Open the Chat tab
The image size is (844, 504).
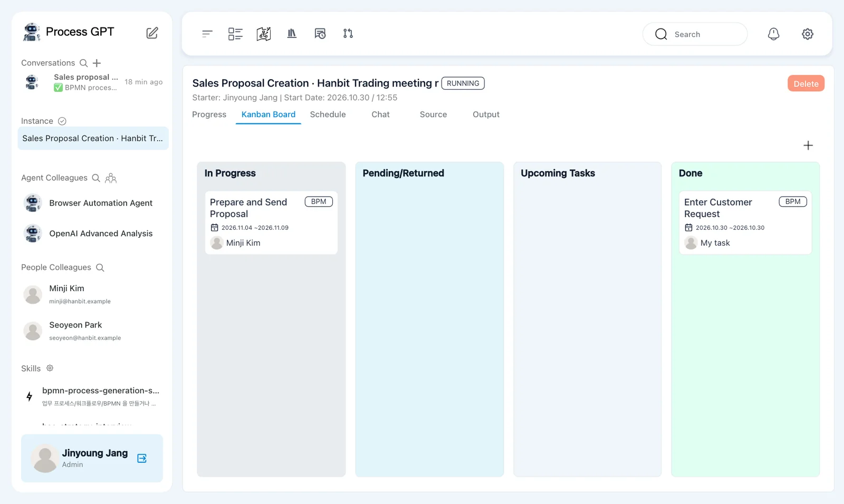click(x=380, y=114)
